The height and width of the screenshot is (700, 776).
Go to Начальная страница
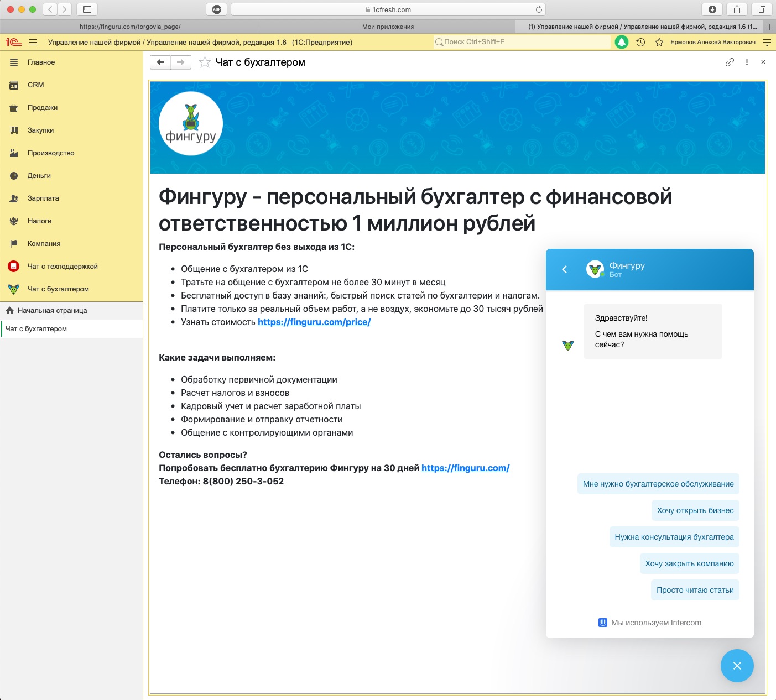(x=71, y=311)
